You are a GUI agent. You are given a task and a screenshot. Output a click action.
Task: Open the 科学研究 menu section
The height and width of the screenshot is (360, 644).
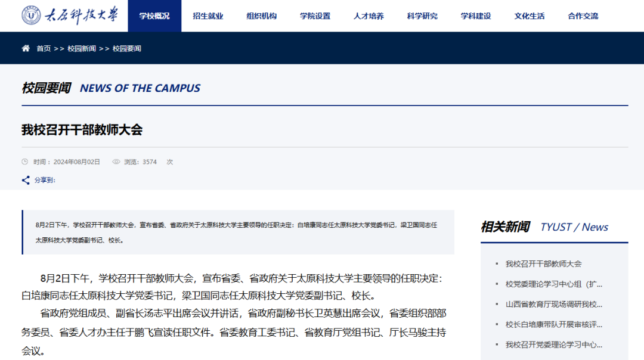(422, 15)
